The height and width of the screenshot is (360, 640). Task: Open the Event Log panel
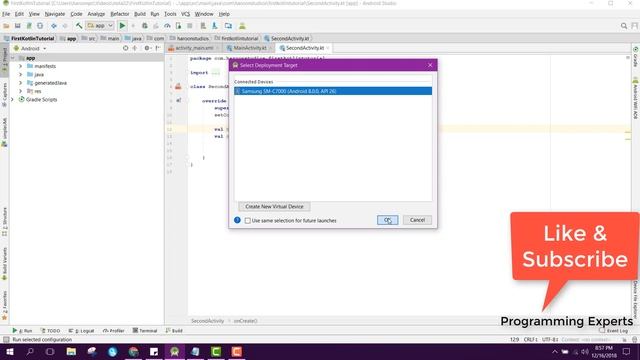tap(613, 331)
